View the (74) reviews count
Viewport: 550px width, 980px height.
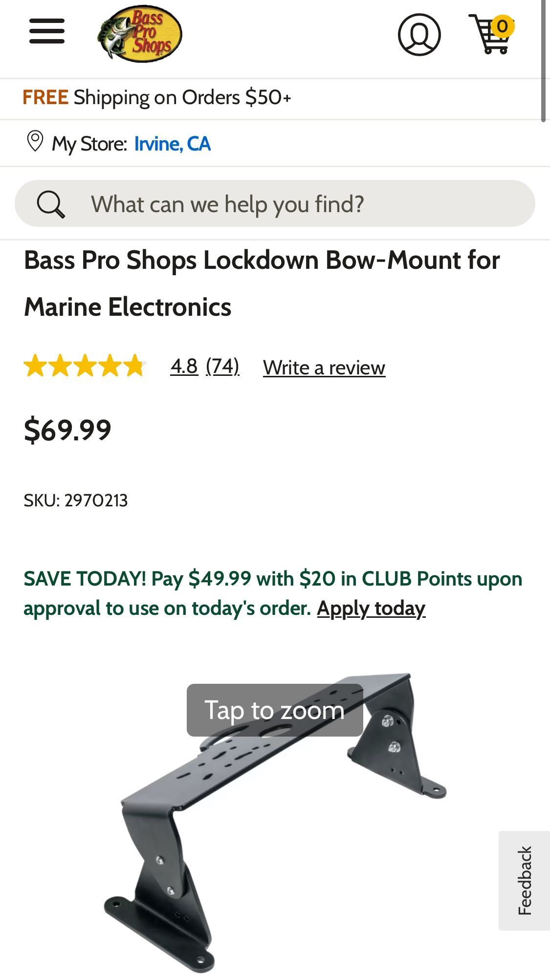pyautogui.click(x=223, y=368)
